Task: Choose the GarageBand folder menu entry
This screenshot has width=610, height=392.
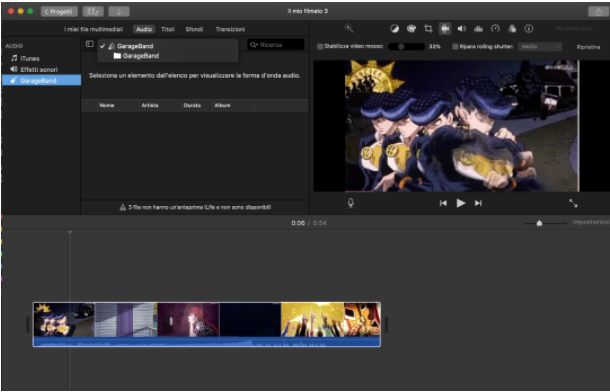Action: [x=168, y=56]
